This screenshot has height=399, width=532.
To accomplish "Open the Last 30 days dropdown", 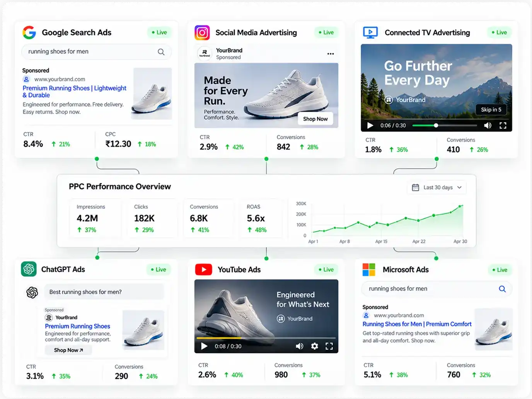I will pos(437,188).
